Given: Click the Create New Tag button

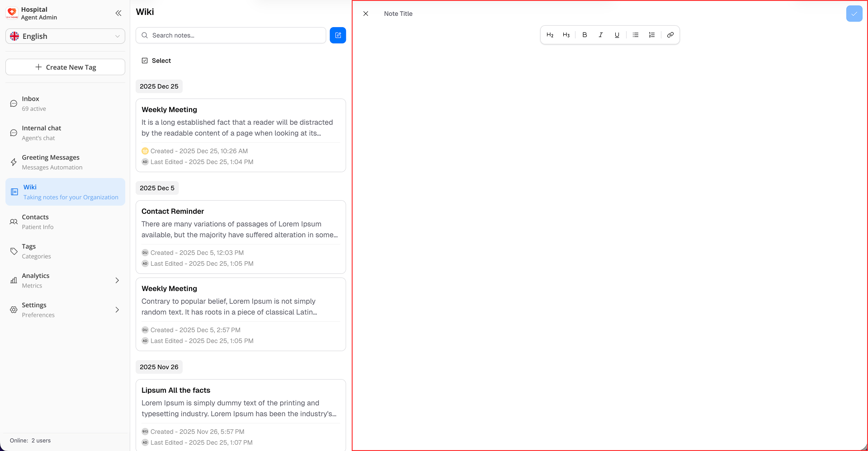Looking at the screenshot, I should (65, 67).
